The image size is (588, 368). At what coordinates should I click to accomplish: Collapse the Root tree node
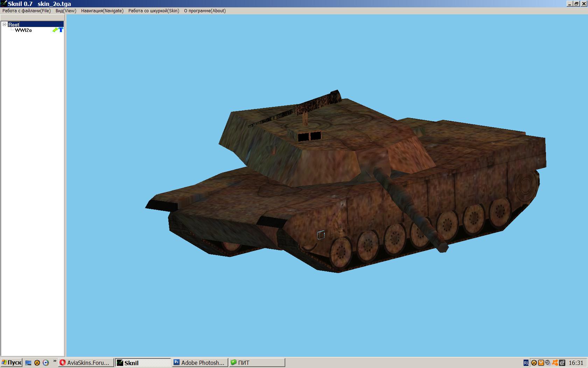point(5,25)
